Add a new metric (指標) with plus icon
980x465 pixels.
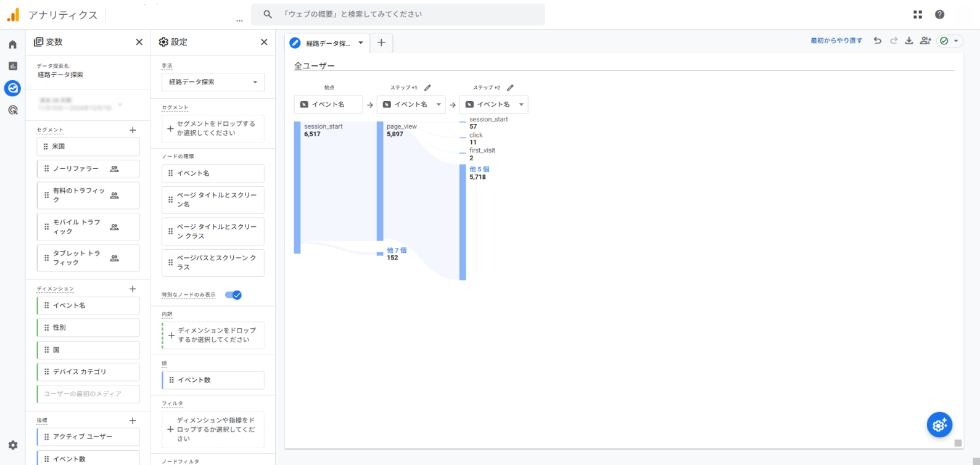pyautogui.click(x=133, y=421)
